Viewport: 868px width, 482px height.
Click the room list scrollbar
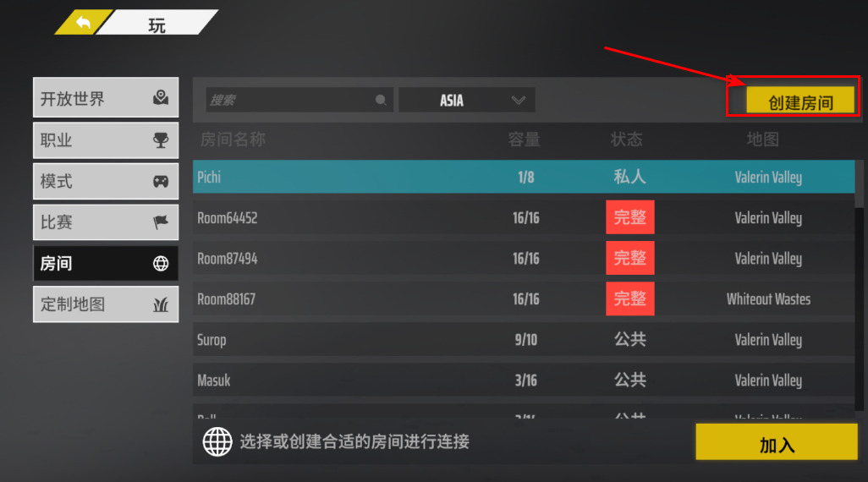tap(860, 286)
